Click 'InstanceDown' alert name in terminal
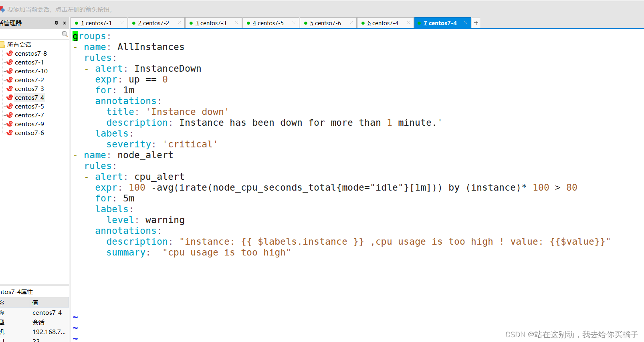644x342 pixels. (168, 69)
